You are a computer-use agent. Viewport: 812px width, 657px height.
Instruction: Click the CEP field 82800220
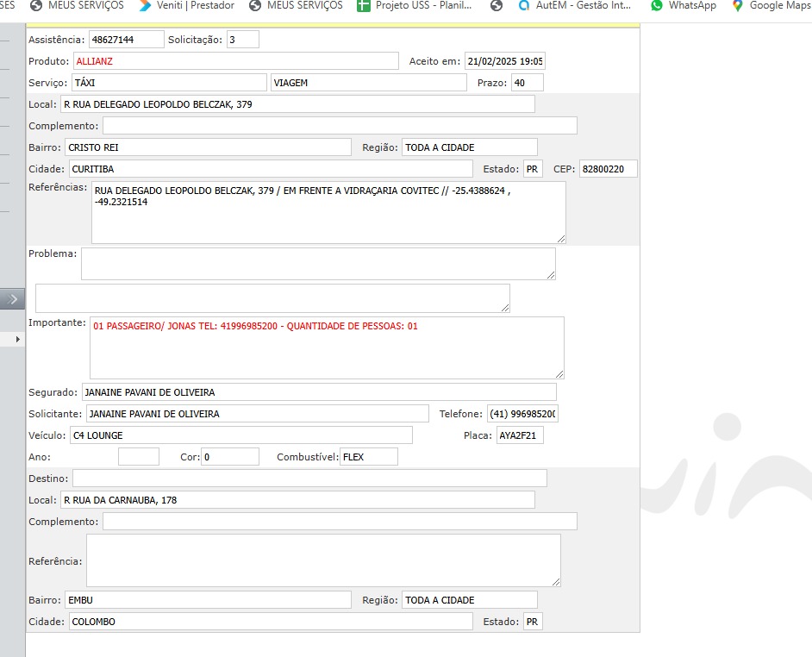[609, 169]
